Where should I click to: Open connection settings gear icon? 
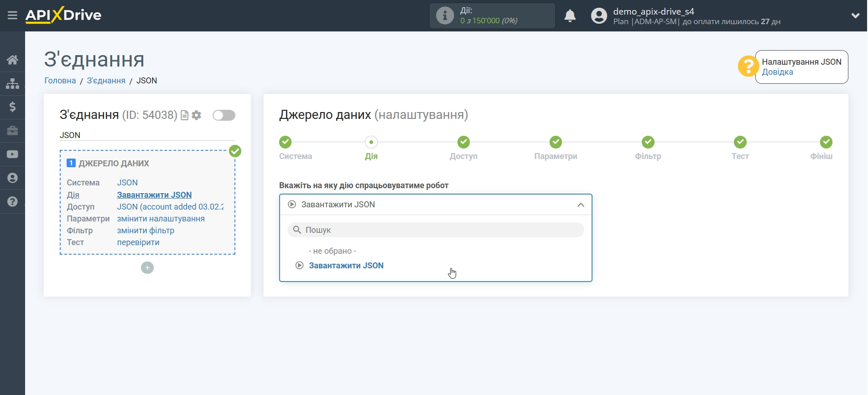197,115
